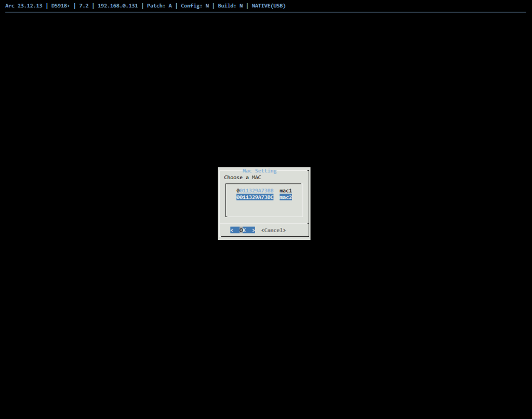Screen dimensions: 532x419
Task: Choose the mac1 tag label
Action: 285,191
